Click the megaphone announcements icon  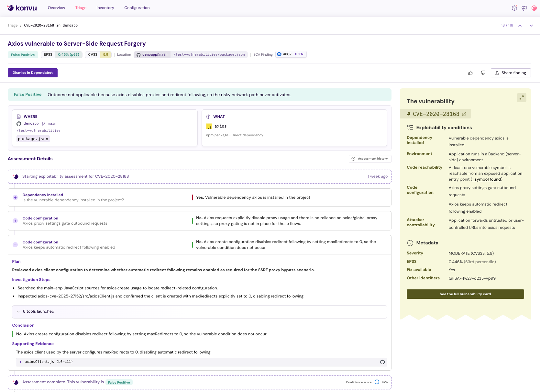[x=524, y=8]
